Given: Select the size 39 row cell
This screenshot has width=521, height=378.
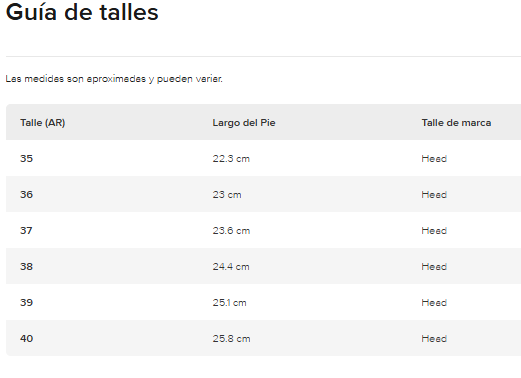Looking at the screenshot, I should pos(27,302).
